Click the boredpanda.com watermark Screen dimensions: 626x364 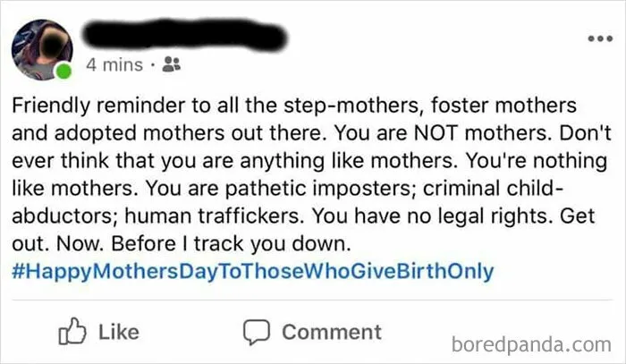coord(531,344)
